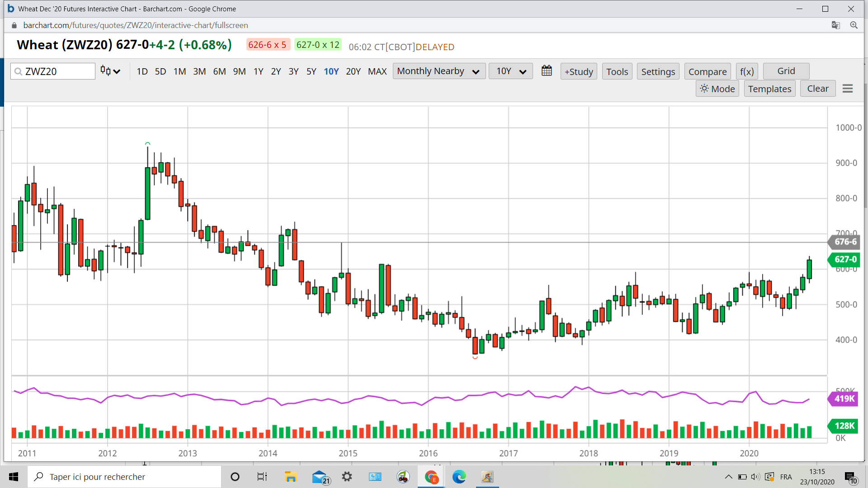Select the 10Y time range
Viewport: 868px width, 488px height.
coord(331,71)
